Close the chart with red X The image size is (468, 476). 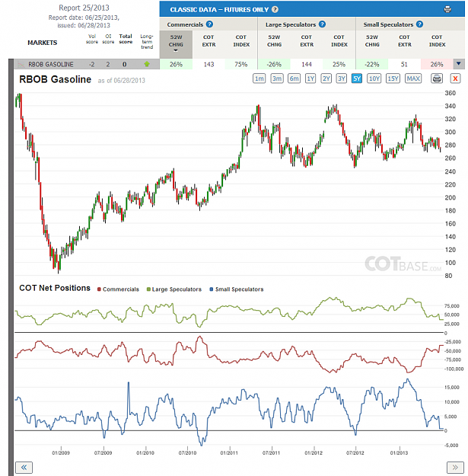(455, 78)
